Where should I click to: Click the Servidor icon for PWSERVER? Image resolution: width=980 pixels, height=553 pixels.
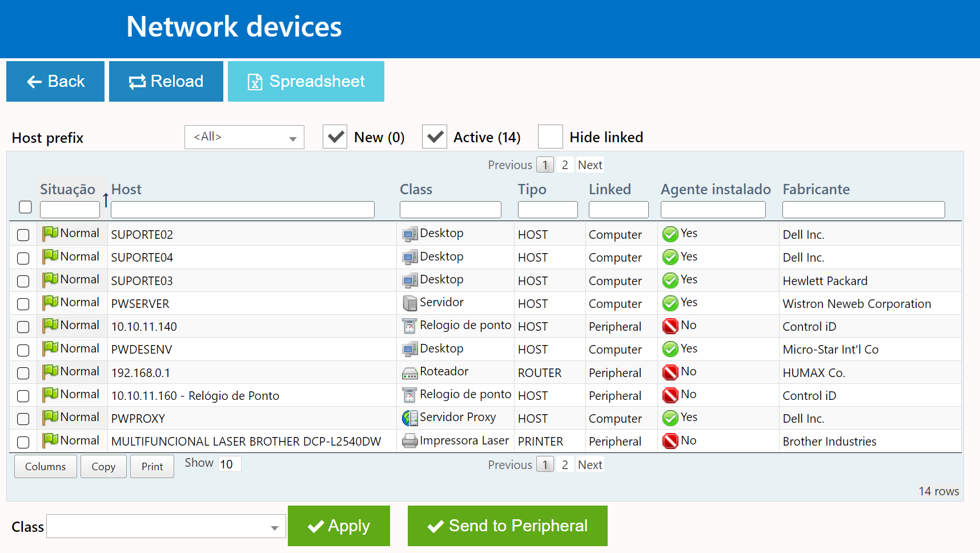click(409, 303)
